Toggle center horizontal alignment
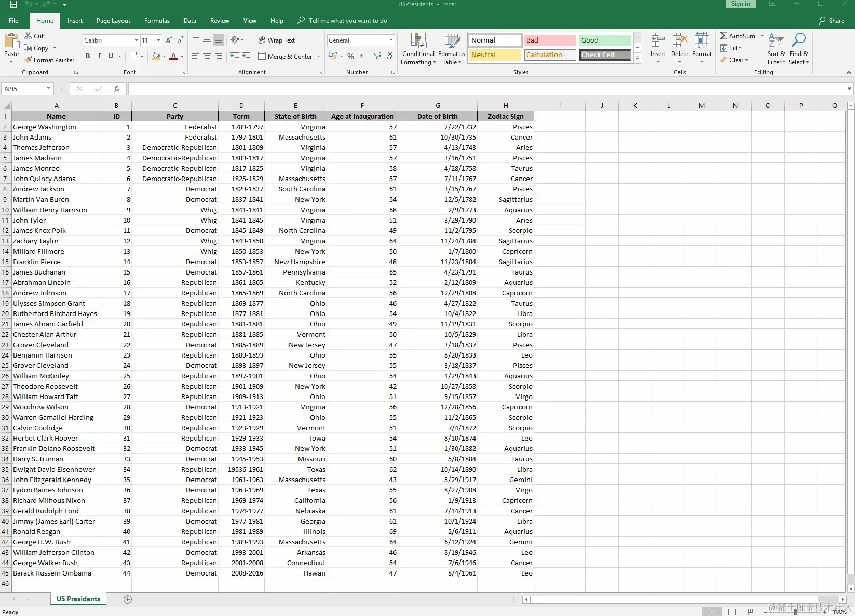This screenshot has height=616, width=855. click(x=207, y=56)
